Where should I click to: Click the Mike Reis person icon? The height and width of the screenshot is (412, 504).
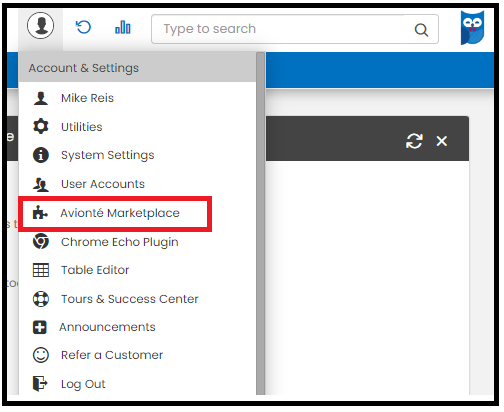(x=41, y=98)
